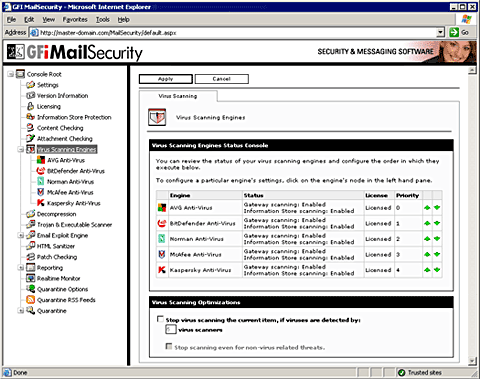
Task: Click the Licensing lock icon
Action: click(30, 106)
